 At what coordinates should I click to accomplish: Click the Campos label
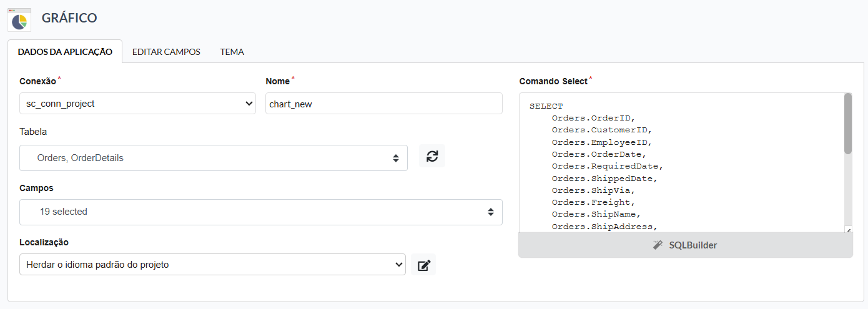[x=36, y=188]
